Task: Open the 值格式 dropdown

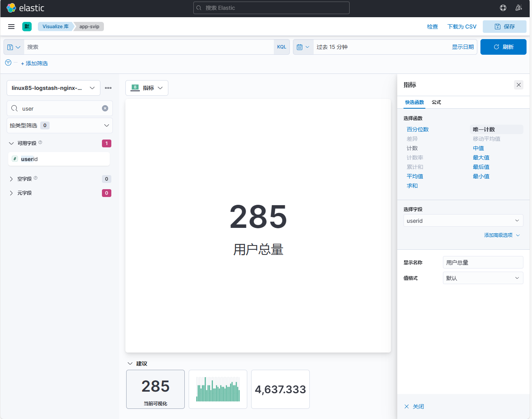Action: tap(483, 278)
